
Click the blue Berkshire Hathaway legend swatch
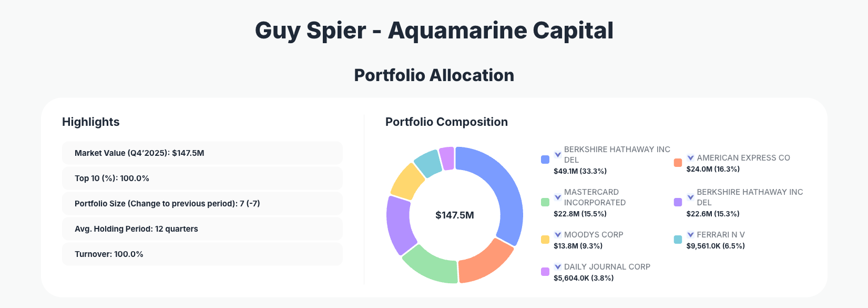546,158
